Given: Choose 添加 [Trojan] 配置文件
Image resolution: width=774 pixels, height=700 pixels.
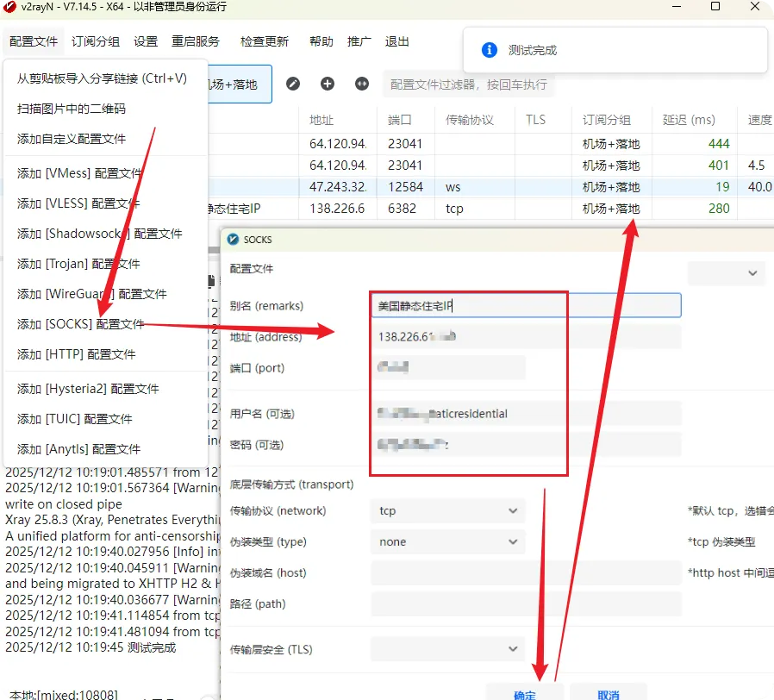Looking at the screenshot, I should click(x=105, y=264).
